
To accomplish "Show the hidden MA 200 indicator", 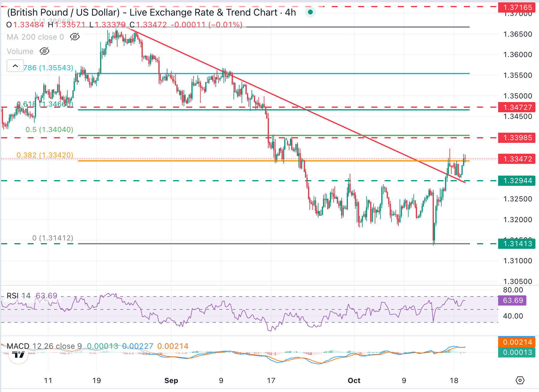I will [75, 37].
